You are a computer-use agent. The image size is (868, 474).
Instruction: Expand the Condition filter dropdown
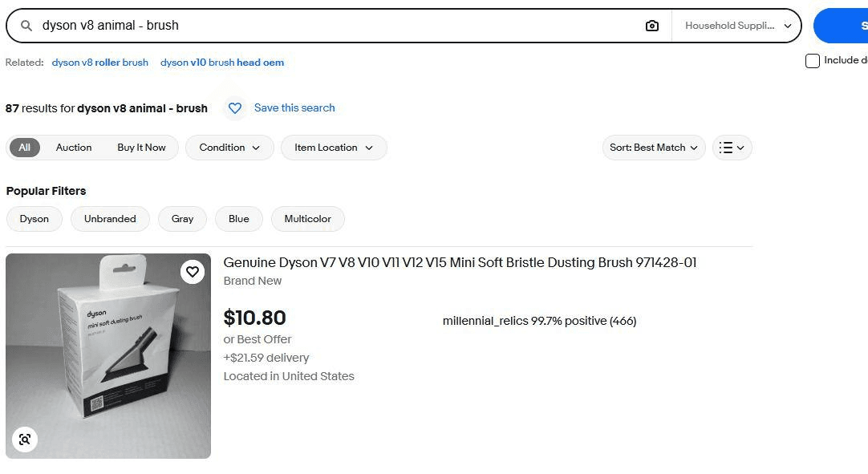pyautogui.click(x=229, y=148)
